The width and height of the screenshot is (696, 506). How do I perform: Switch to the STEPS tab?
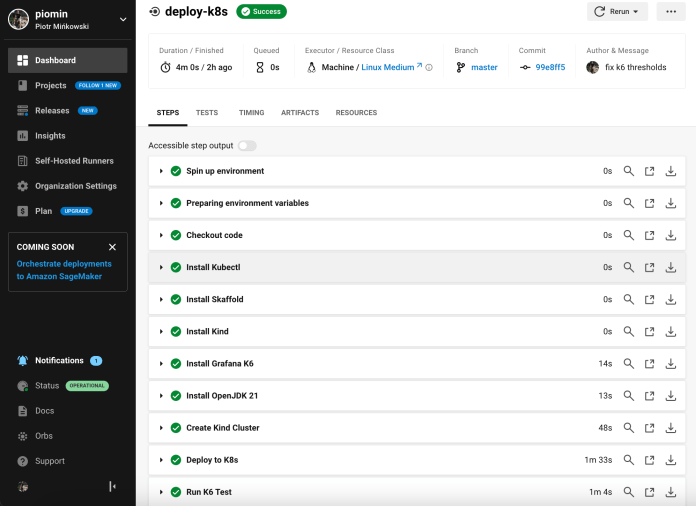[168, 113]
